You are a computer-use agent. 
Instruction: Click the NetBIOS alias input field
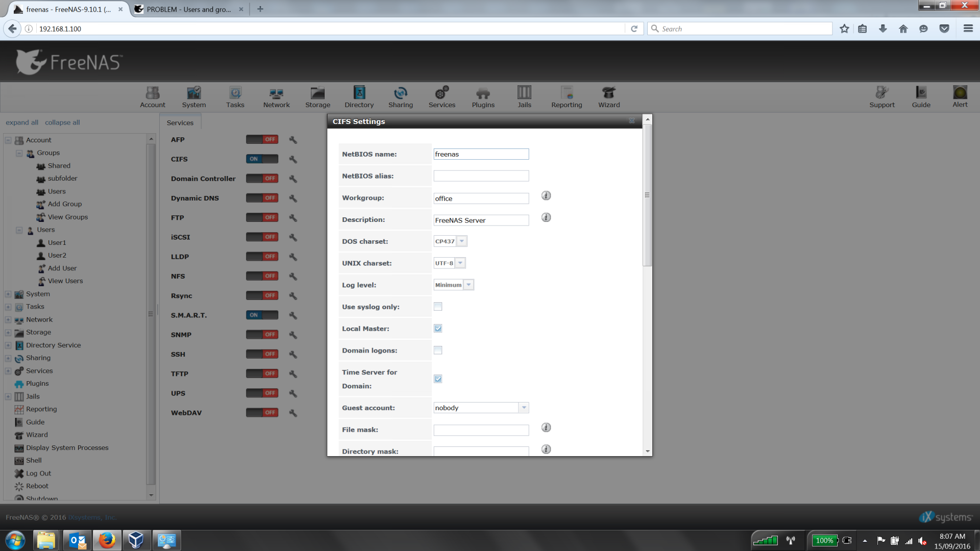[x=481, y=176]
